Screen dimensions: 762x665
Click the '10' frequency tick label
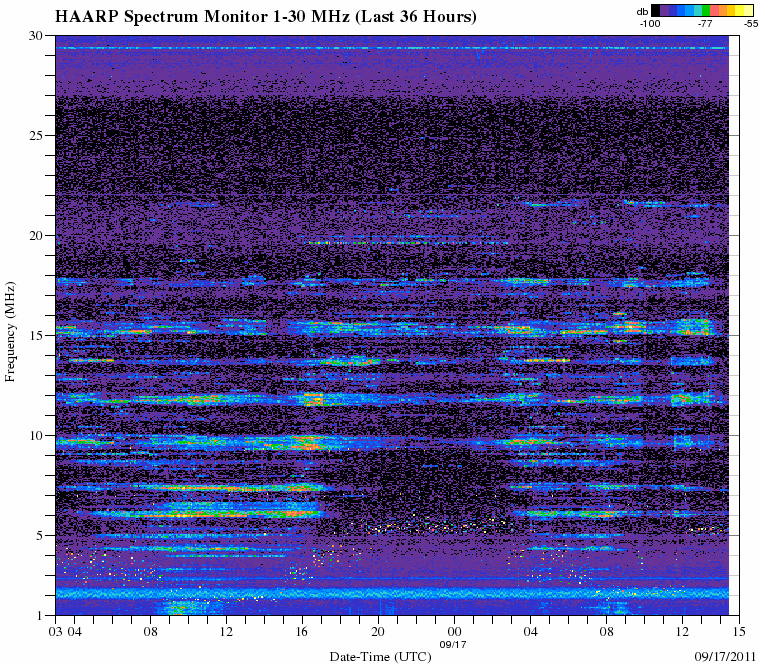pos(36,436)
